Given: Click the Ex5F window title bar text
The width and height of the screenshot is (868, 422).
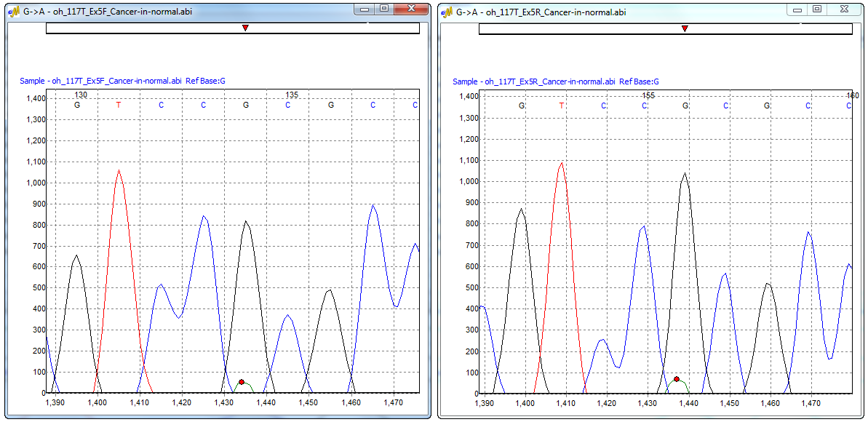Looking at the screenshot, I should [x=108, y=12].
